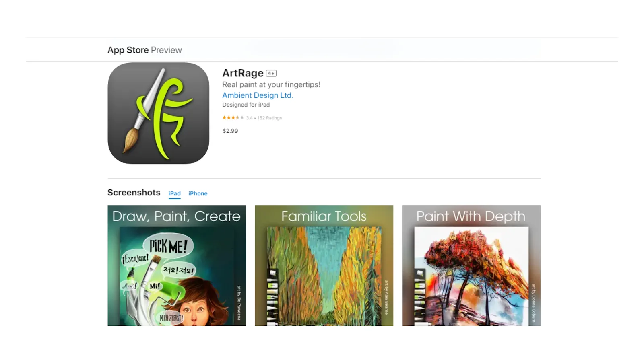
Task: Click the PICK ME! speech bubble
Action: pyautogui.click(x=168, y=246)
